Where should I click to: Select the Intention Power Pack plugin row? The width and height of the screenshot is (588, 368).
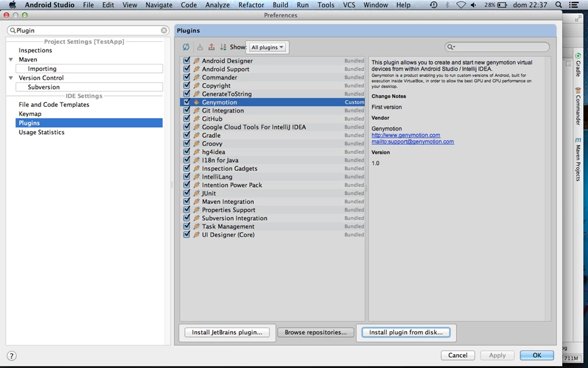click(x=272, y=185)
